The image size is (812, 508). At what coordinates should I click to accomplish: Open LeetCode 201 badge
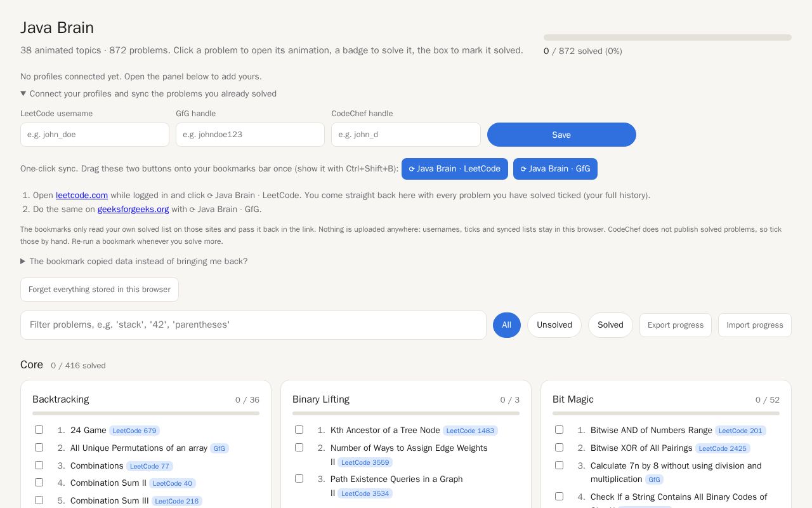740,431
